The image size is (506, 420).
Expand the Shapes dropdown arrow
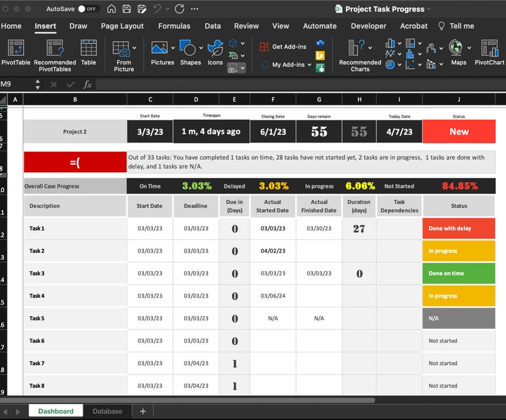point(201,48)
